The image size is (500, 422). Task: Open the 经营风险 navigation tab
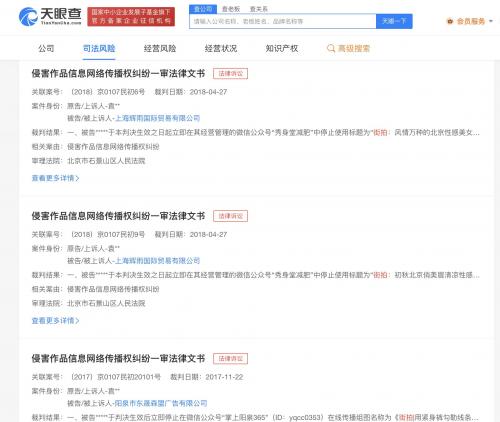(160, 48)
